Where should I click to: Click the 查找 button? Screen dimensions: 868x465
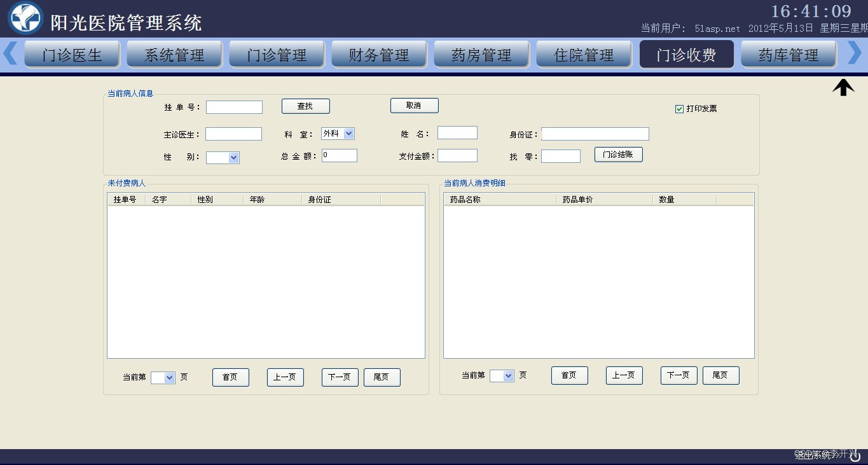pos(306,106)
